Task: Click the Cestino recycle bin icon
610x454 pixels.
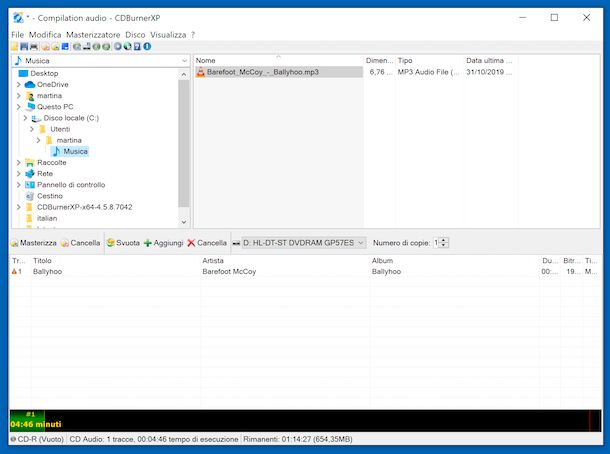Action: coord(30,196)
